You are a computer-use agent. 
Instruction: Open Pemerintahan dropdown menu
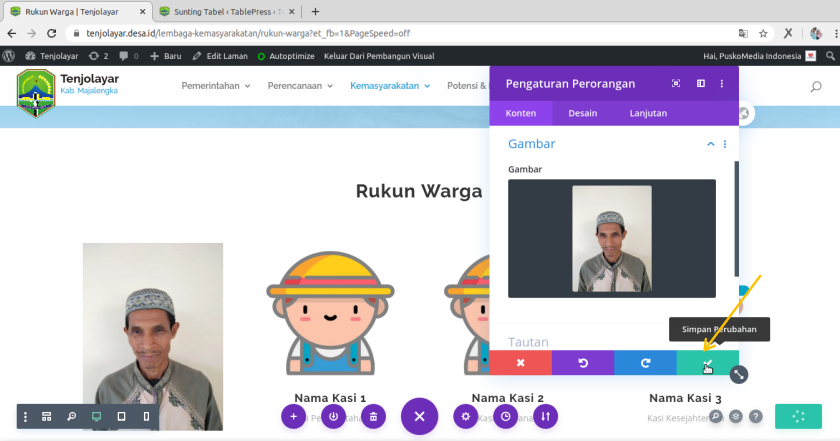click(x=215, y=86)
